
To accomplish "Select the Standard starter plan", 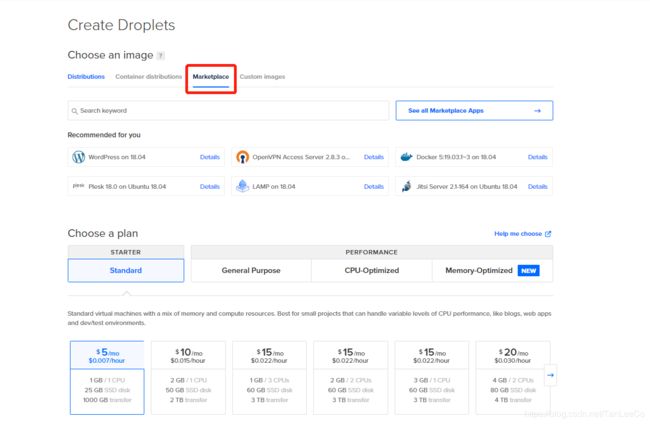I will [126, 270].
